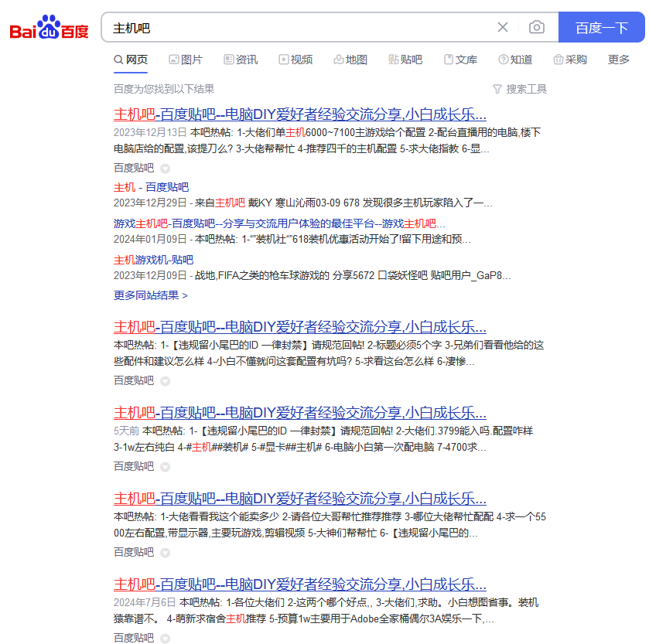
Task: Expand arrow under 2024年7月6日 result
Action: pyautogui.click(x=165, y=639)
